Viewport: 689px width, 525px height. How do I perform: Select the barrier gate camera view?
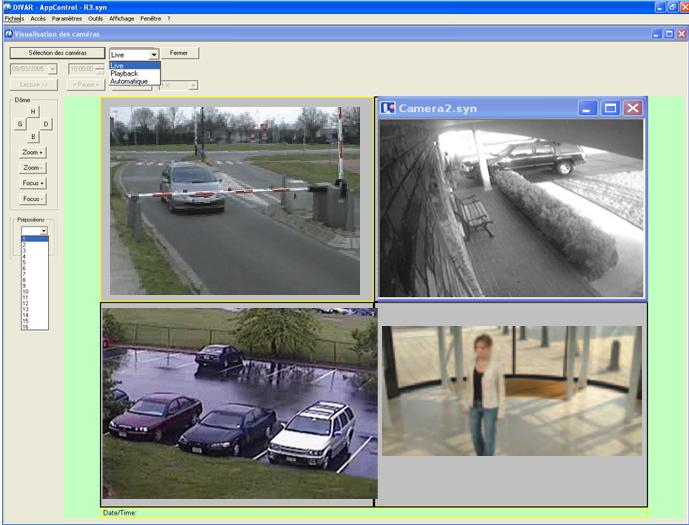(x=238, y=198)
